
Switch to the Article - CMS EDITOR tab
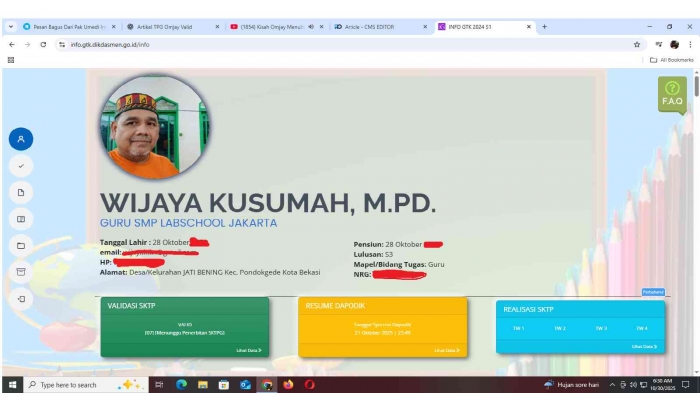(x=380, y=27)
